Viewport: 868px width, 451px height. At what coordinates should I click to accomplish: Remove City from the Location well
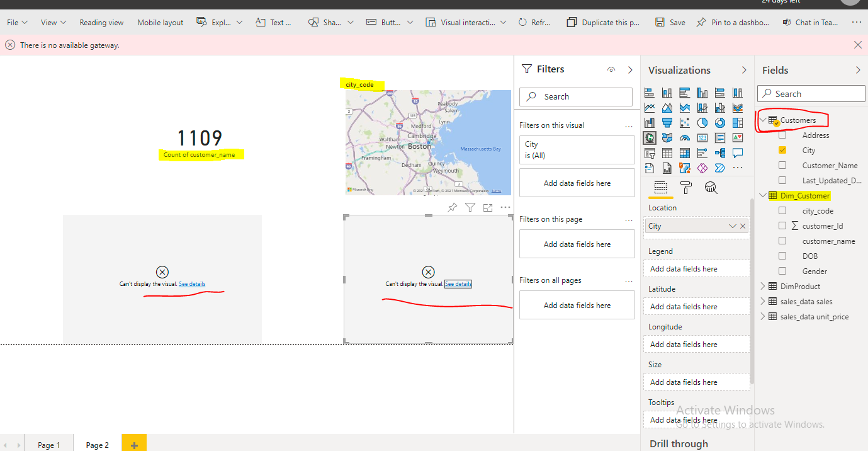[x=743, y=226]
